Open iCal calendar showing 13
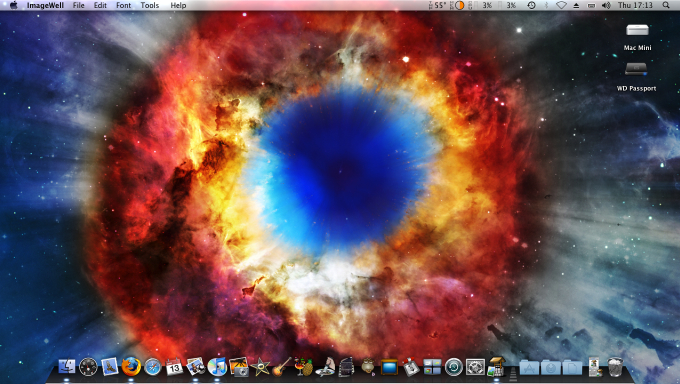The height and width of the screenshot is (384, 680). pyautogui.click(x=174, y=367)
